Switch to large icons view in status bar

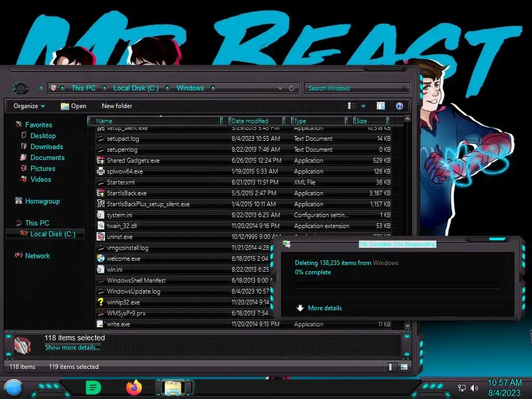(x=404, y=367)
